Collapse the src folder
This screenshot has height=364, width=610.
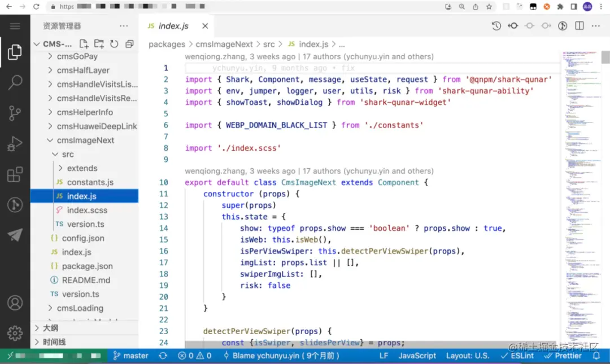[x=84, y=155]
